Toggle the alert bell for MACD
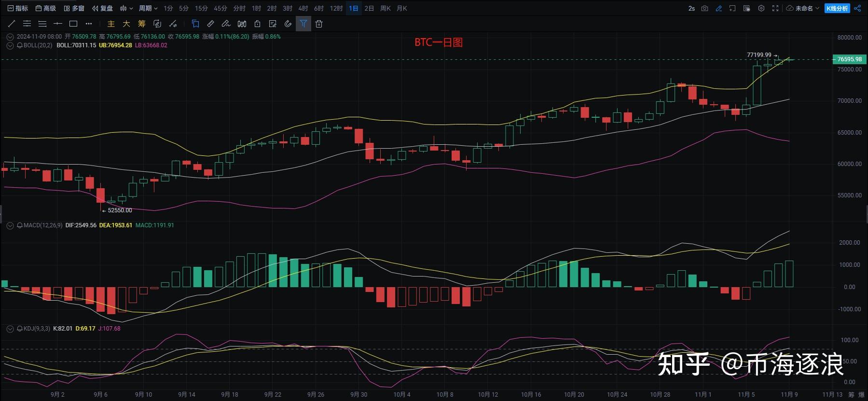The image size is (868, 401). 20,225
